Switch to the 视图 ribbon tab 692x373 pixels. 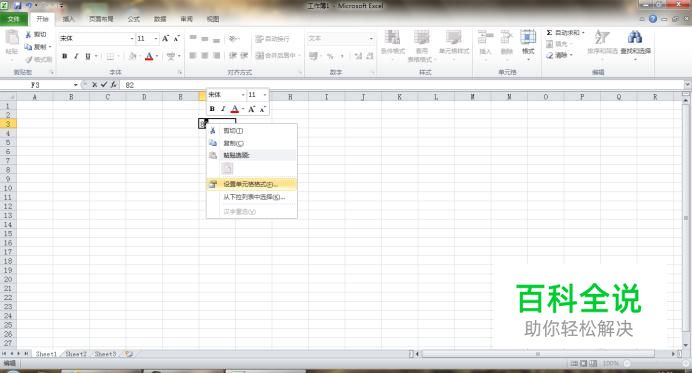213,19
